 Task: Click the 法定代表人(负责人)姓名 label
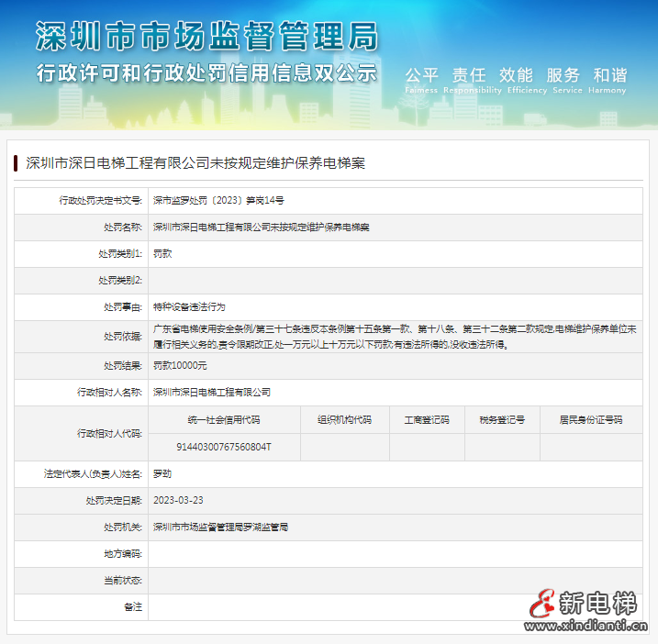coord(94,474)
